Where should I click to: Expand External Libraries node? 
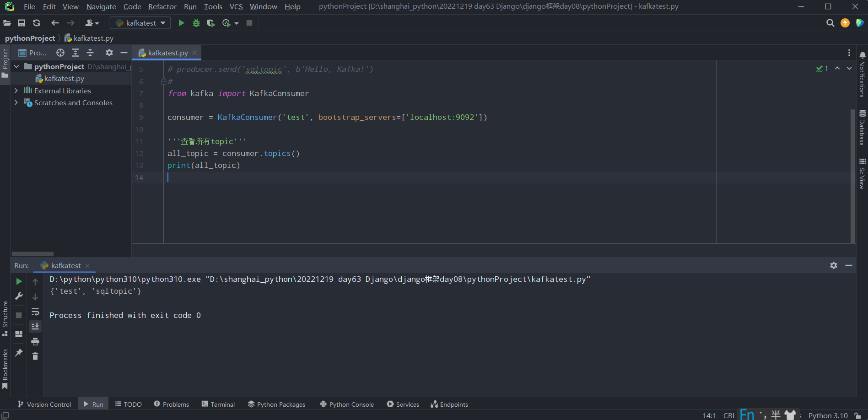pyautogui.click(x=16, y=91)
